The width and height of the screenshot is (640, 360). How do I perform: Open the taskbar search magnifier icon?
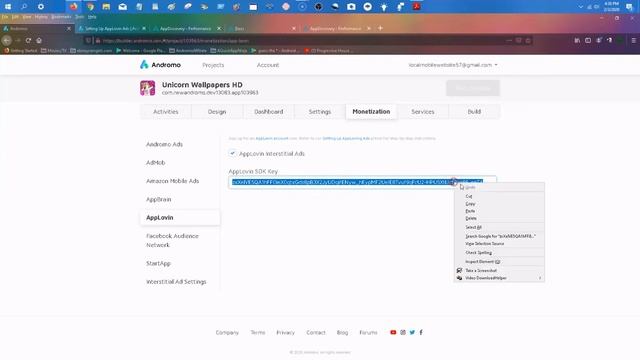click(x=24, y=7)
